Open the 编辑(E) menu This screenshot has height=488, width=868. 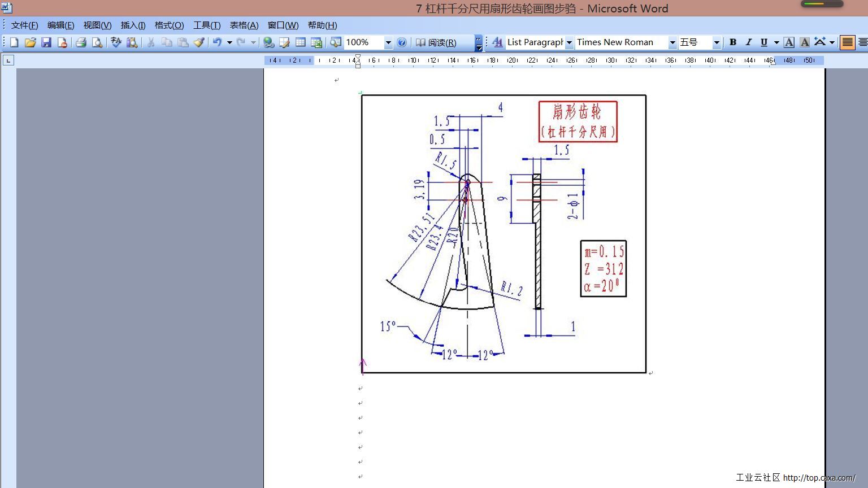coord(60,25)
